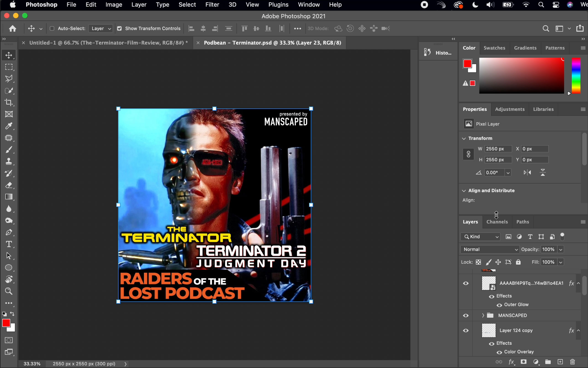This screenshot has width=588, height=368.
Task: Select the Polygonal Lasso tool
Action: click(x=9, y=79)
